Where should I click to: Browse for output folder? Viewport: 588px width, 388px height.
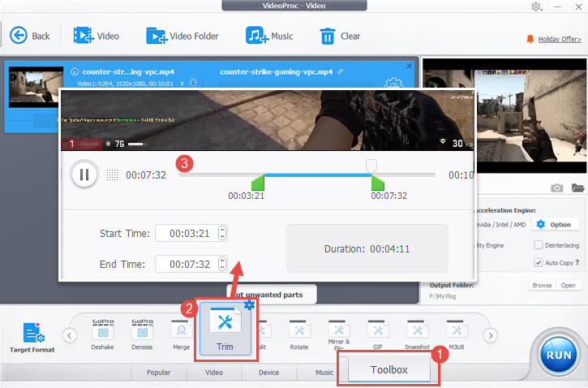coord(542,285)
